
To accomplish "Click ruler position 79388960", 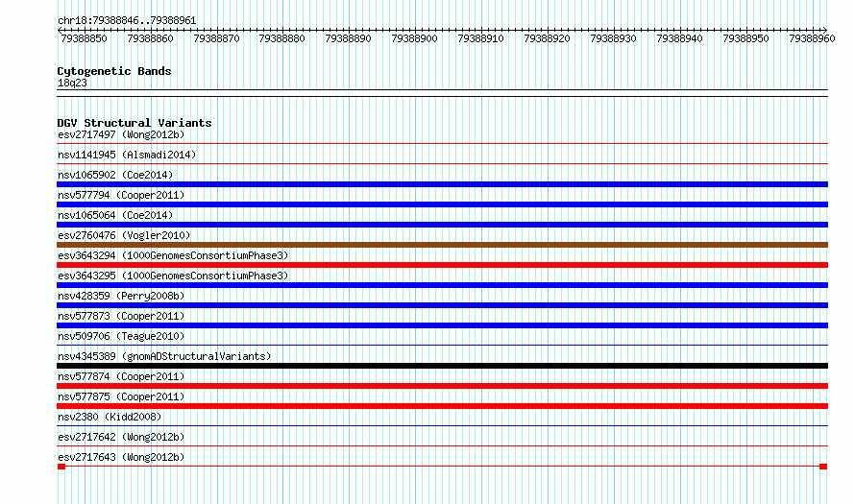I will [x=812, y=38].
